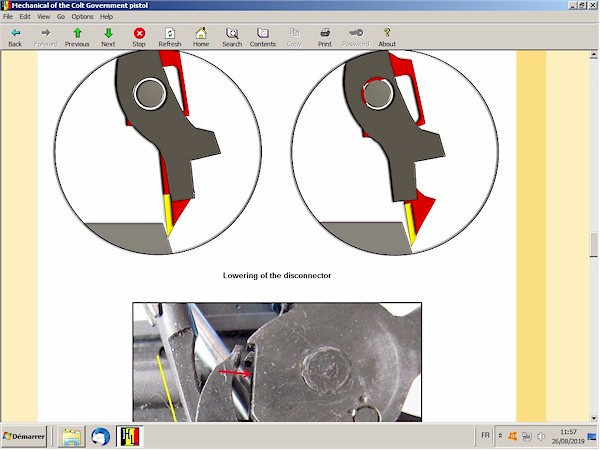600x450 pixels.
Task: Click the left disconnector diagram
Action: 158,152
